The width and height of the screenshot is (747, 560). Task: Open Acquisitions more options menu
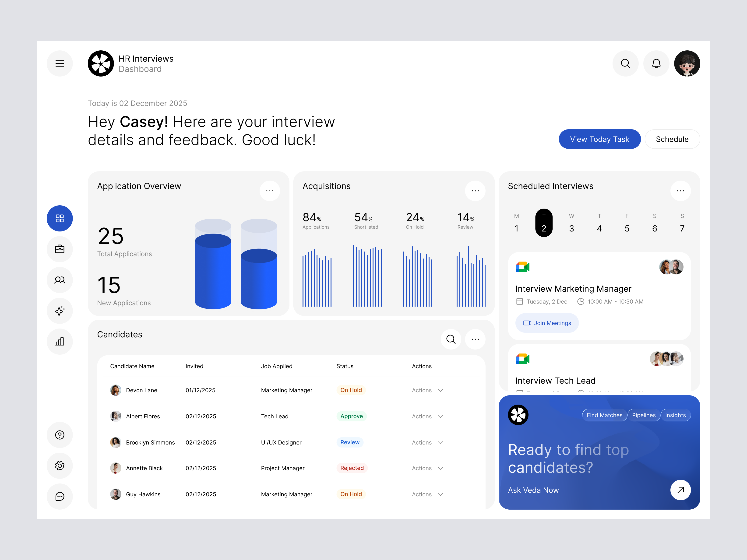[475, 191]
